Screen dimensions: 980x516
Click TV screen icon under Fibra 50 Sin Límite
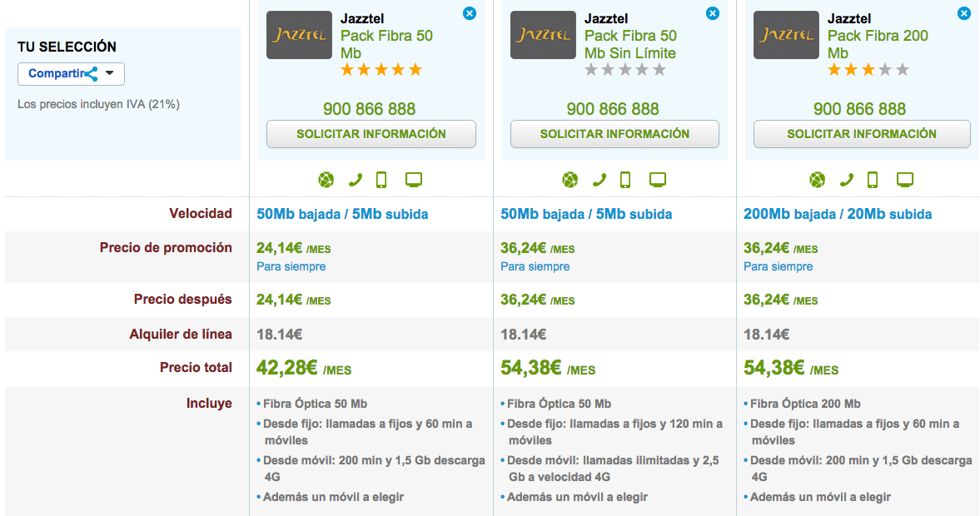click(x=658, y=180)
